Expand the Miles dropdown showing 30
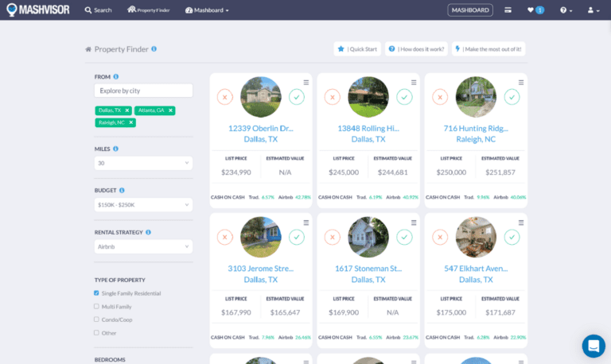 [x=143, y=163]
